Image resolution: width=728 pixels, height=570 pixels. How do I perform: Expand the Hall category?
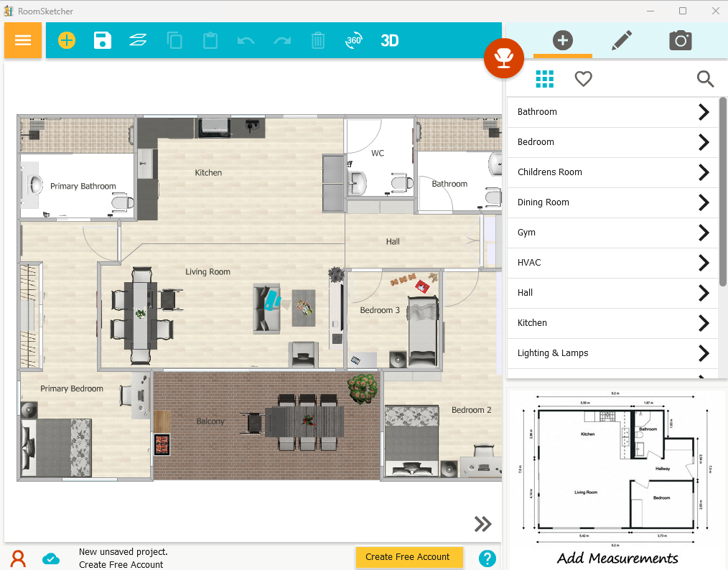point(612,293)
